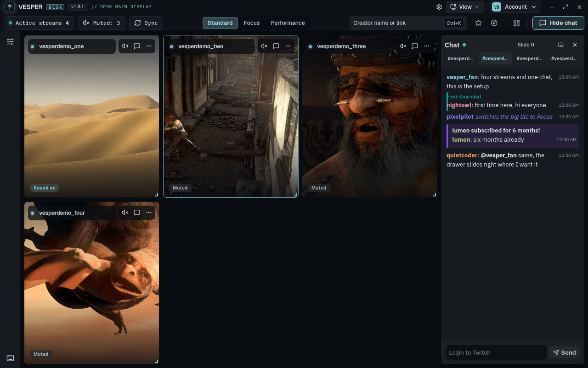Pop out the chat panel

coord(560,45)
